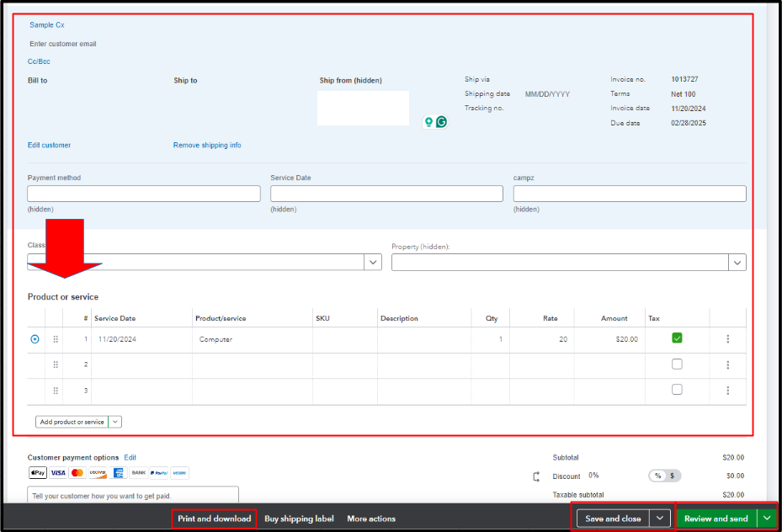This screenshot has width=782, height=532.
Task: Click the Print and download button
Action: coord(213,519)
